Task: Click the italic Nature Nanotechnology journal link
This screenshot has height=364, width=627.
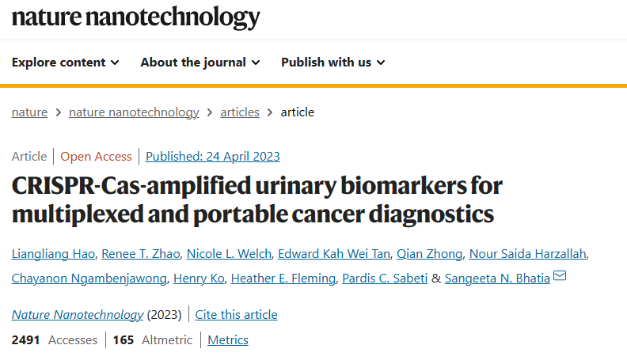Action: [x=78, y=315]
